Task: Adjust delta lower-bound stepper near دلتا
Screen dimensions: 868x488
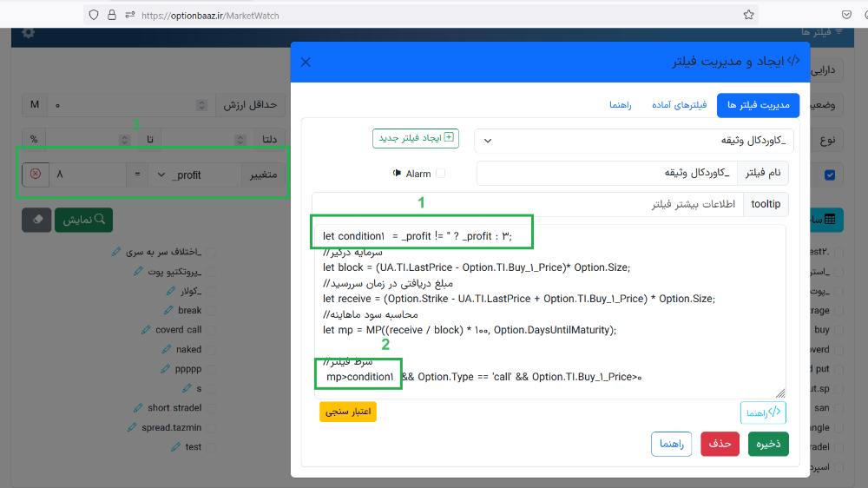Action: (x=240, y=140)
